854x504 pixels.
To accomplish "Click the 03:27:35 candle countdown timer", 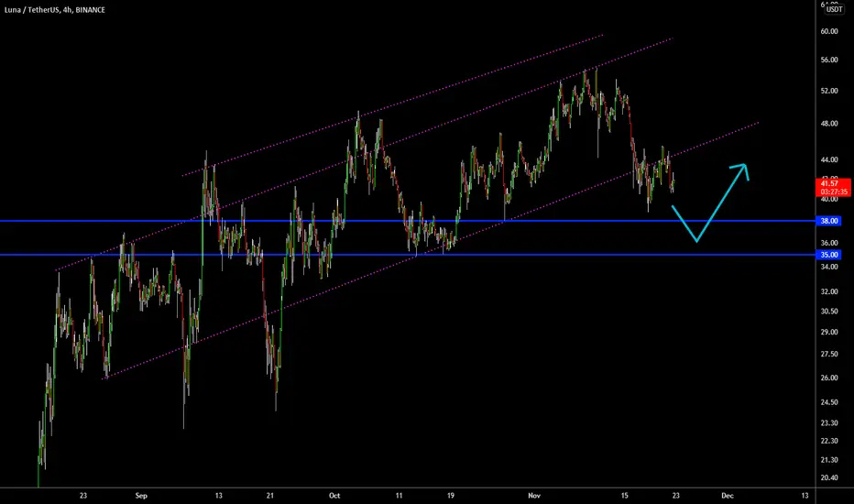I will [x=834, y=192].
